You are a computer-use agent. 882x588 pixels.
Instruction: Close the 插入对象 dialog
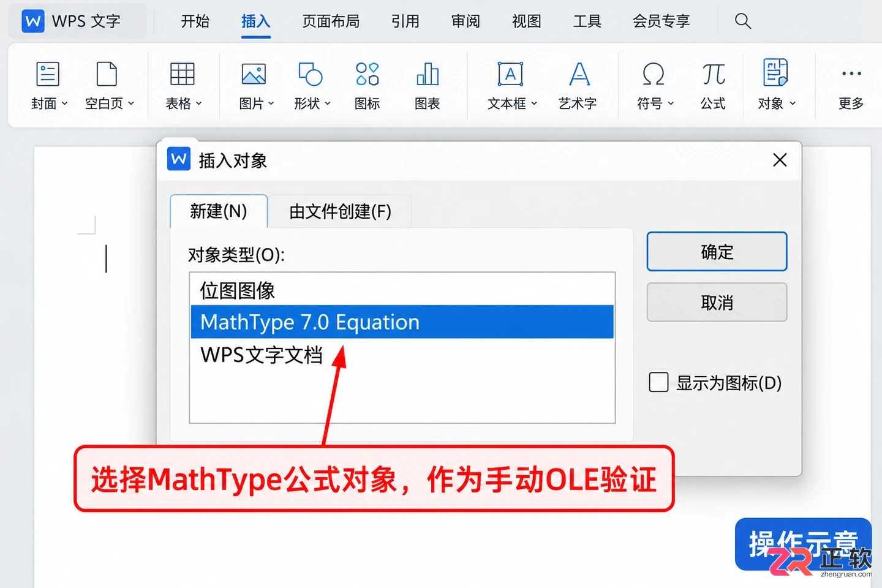tap(780, 160)
